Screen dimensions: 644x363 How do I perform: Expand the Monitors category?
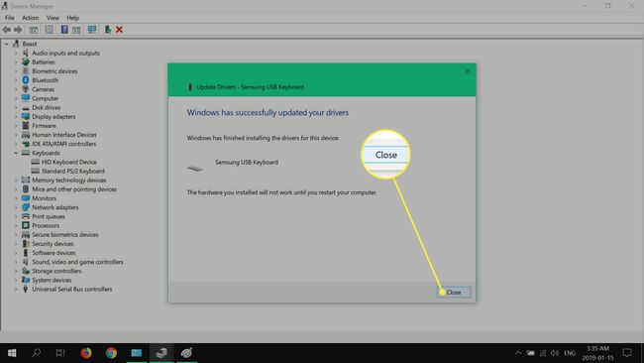pos(16,198)
